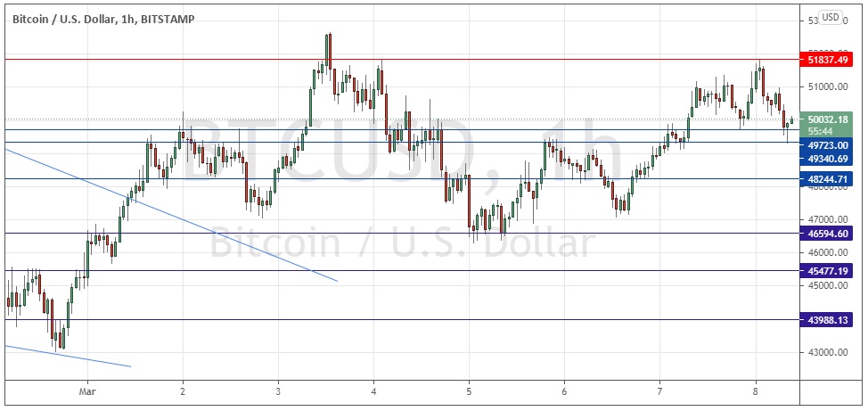868x411 pixels.
Task: Click the USD currency button
Action: click(x=831, y=17)
